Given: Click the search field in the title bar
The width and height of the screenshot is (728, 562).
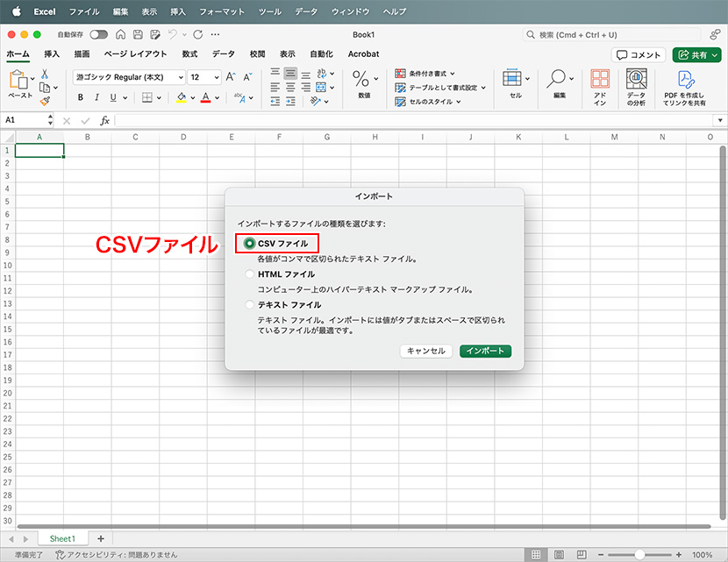Looking at the screenshot, I should tap(611, 35).
